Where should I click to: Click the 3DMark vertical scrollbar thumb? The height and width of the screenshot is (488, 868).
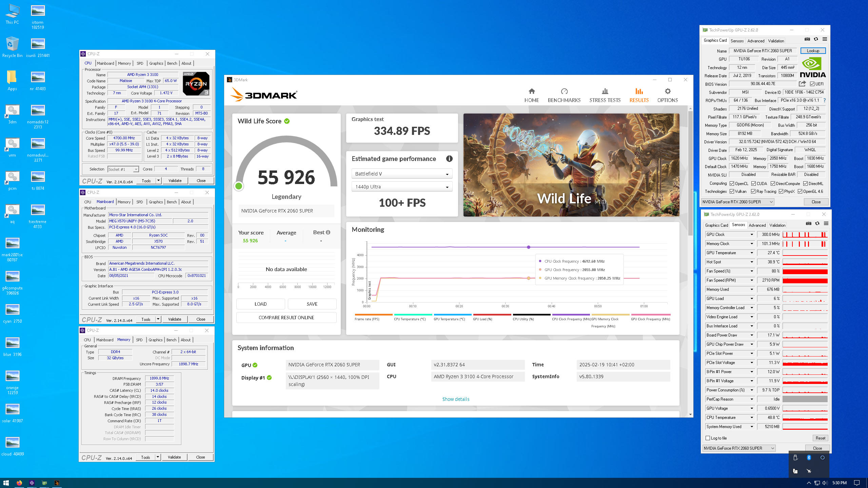click(x=690, y=173)
